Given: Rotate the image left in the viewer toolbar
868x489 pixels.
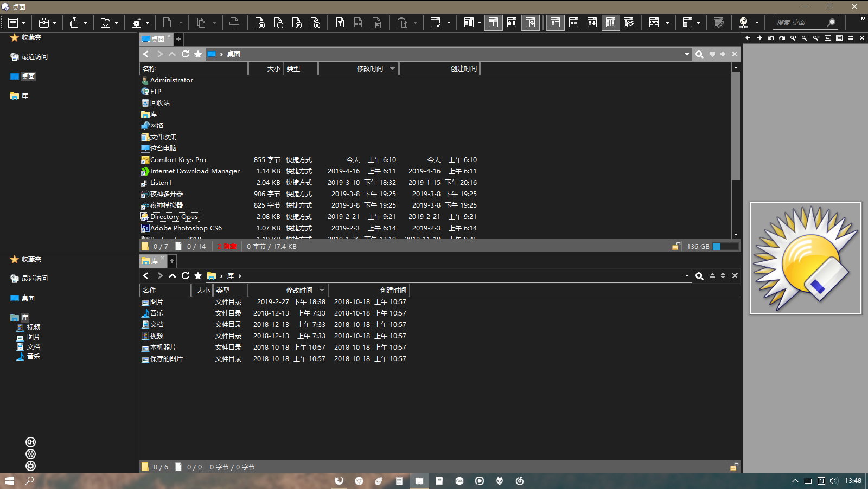Looking at the screenshot, I should click(x=770, y=38).
